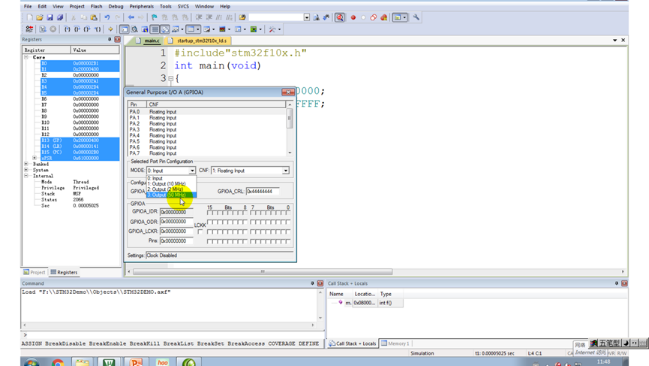Toggle bit 0 checkbox in the GPIOA_ODR row
The image size is (649, 366).
(288, 222)
